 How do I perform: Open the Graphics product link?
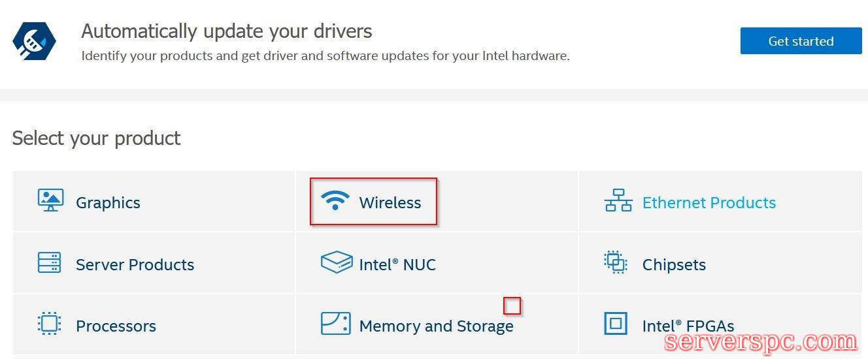click(x=108, y=203)
